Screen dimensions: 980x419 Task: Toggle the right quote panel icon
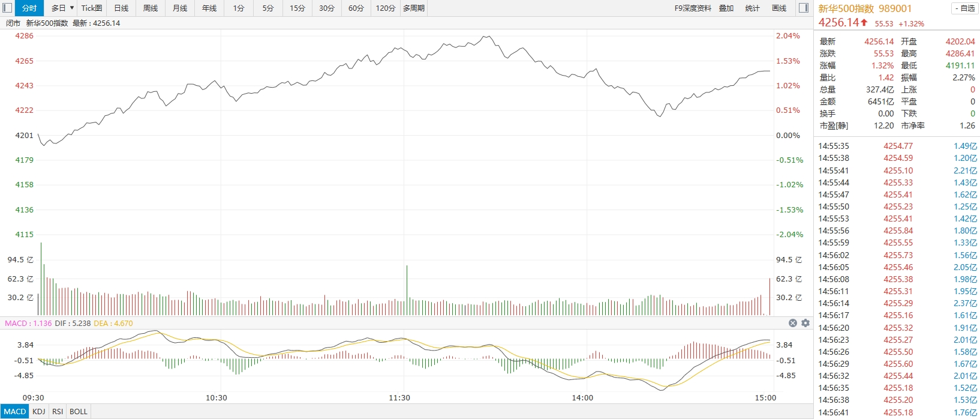pos(804,8)
